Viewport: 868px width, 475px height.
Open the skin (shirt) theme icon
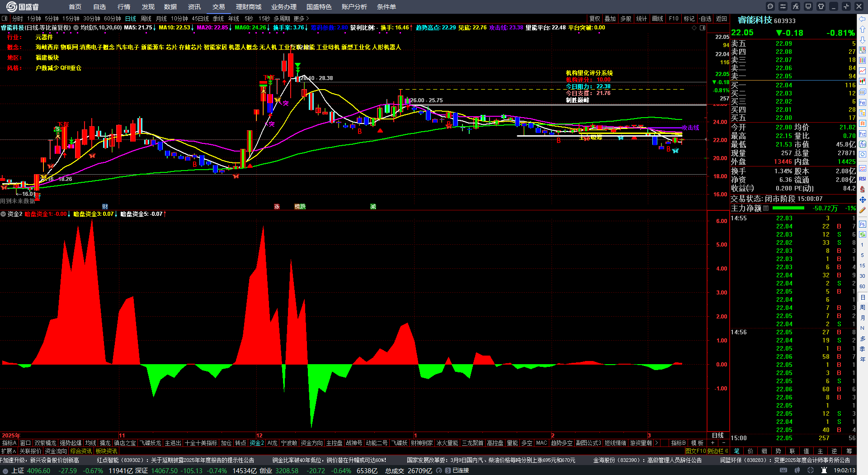click(x=821, y=6)
